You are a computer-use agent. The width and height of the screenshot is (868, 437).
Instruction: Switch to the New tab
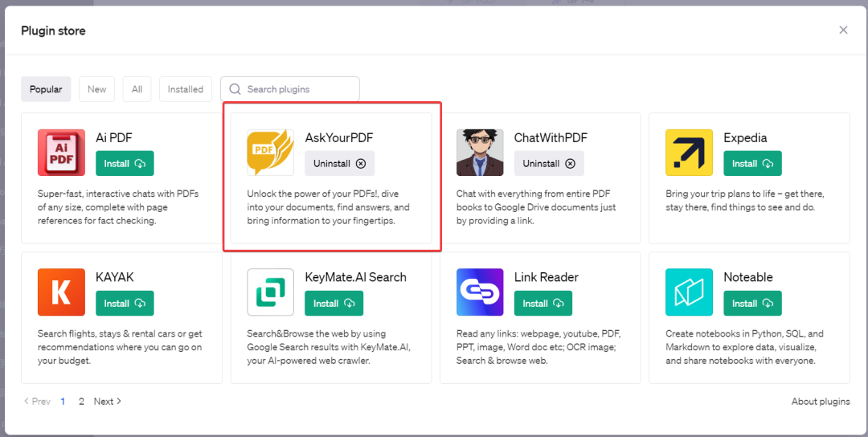[x=96, y=89]
